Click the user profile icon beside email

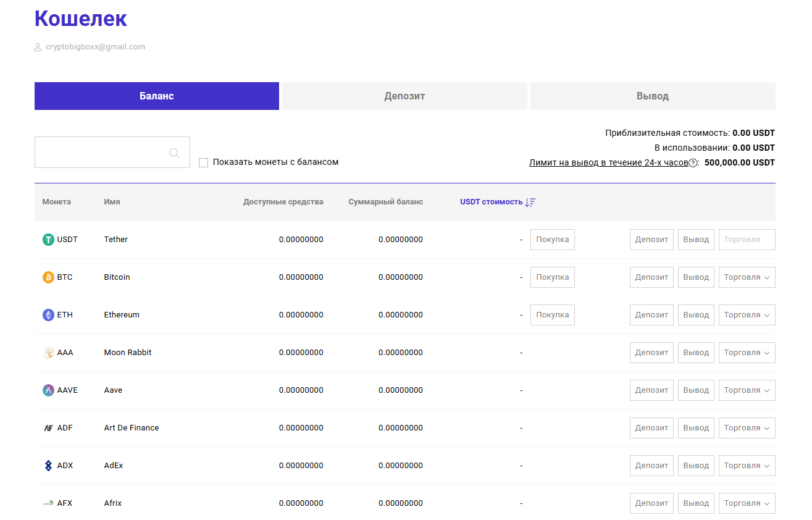click(x=38, y=47)
